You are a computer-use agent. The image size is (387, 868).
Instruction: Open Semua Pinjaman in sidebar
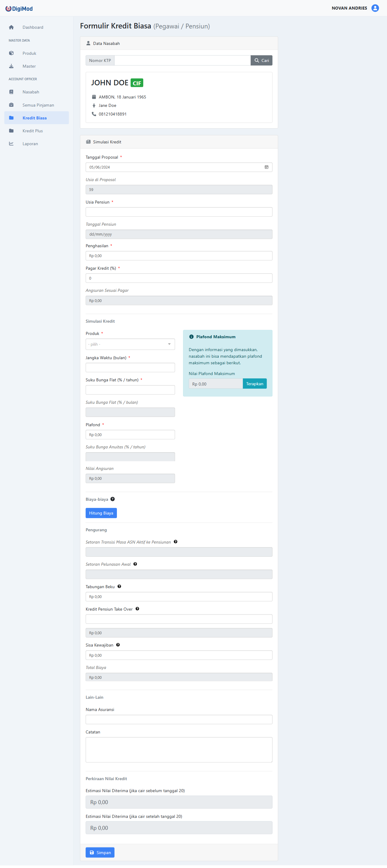tap(38, 105)
